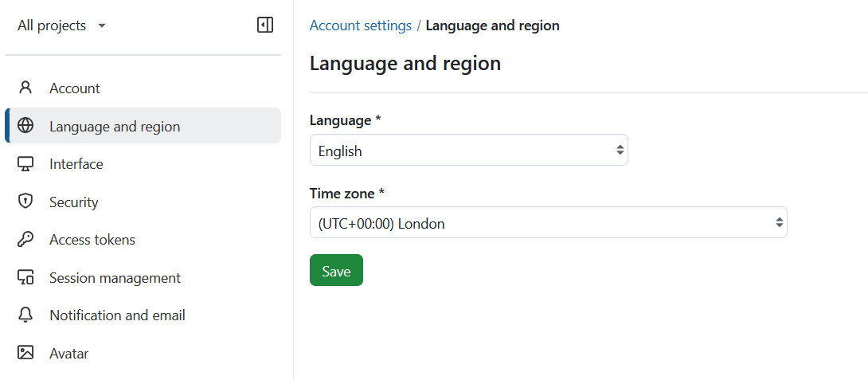Click the bell icon beside Notification and email
The height and width of the screenshot is (380, 868).
point(25,315)
